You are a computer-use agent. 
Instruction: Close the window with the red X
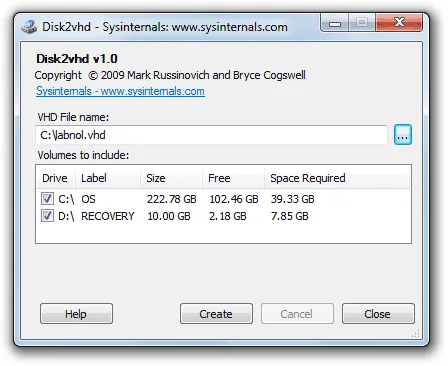click(x=399, y=23)
